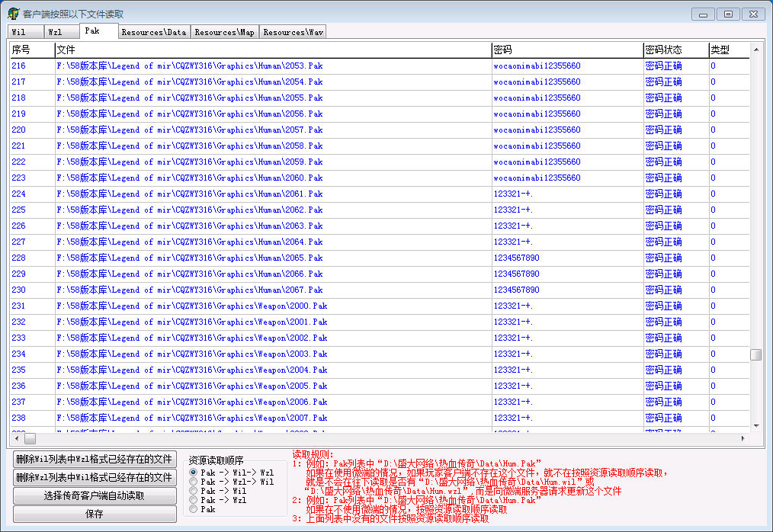The height and width of the screenshot is (532, 773).
Task: Click sequence number 219
Action: [19, 114]
